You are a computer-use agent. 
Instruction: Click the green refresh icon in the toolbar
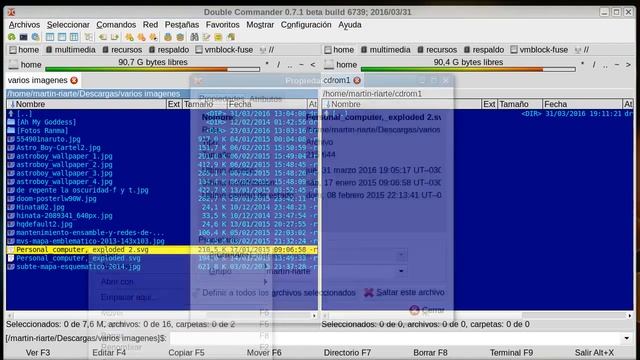tap(12, 37)
